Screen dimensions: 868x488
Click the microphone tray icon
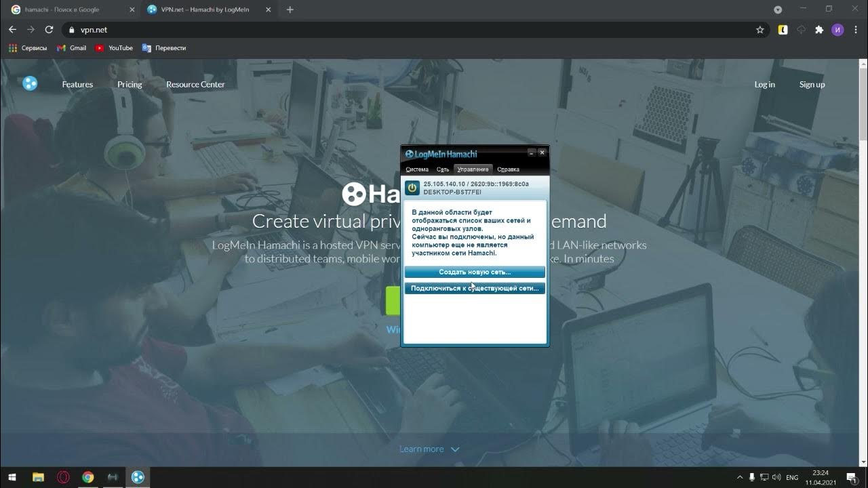(x=752, y=477)
